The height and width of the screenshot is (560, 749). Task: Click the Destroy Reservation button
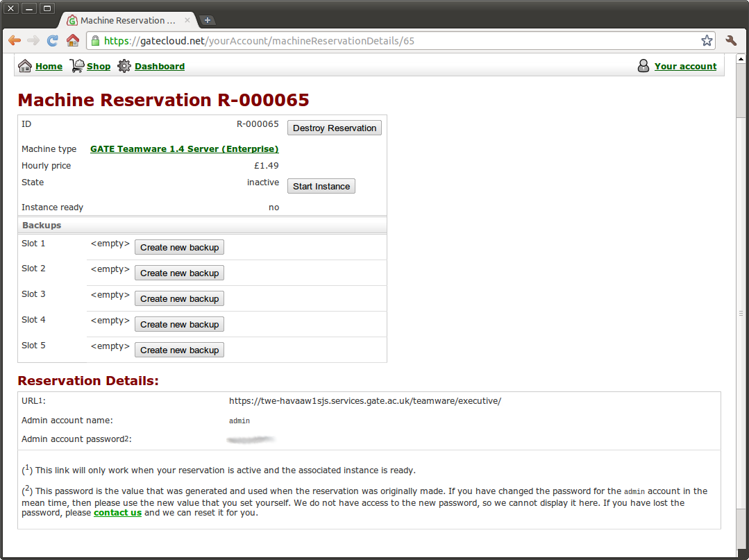[x=335, y=128]
